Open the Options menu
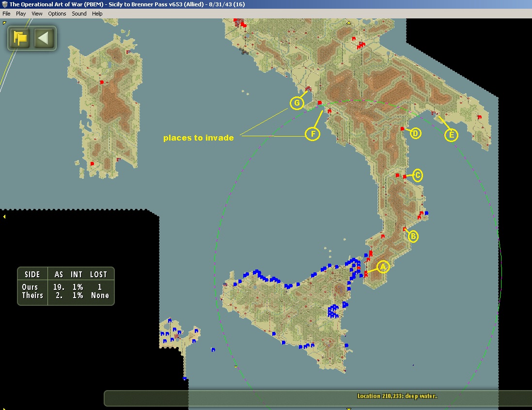 click(x=57, y=14)
